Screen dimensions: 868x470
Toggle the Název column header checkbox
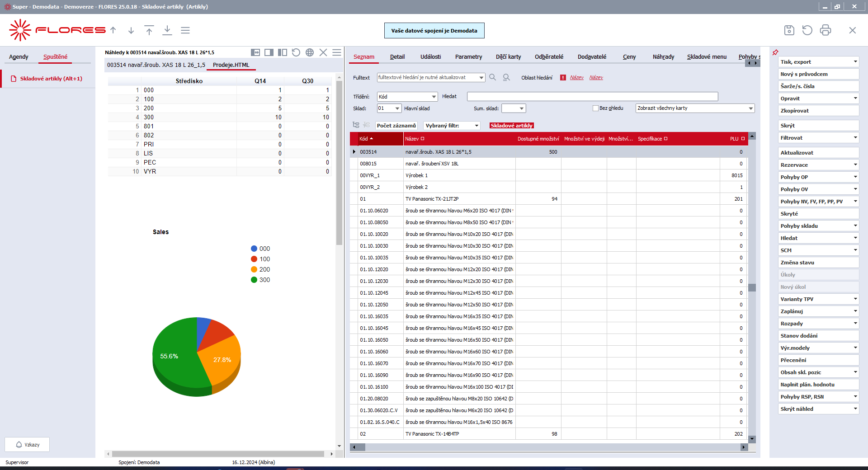pyautogui.click(x=422, y=139)
